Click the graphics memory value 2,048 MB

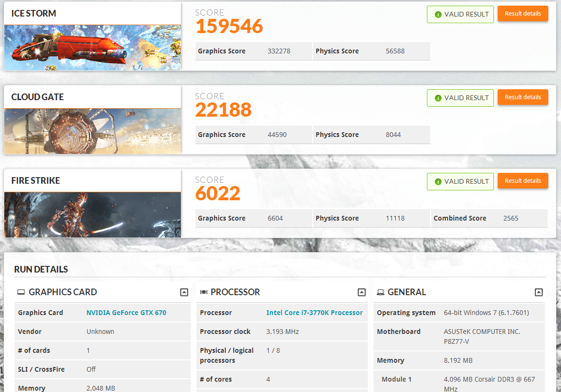click(x=101, y=388)
